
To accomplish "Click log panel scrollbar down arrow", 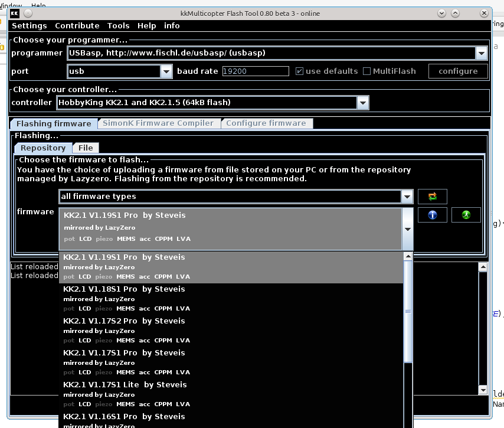I will click(x=483, y=390).
